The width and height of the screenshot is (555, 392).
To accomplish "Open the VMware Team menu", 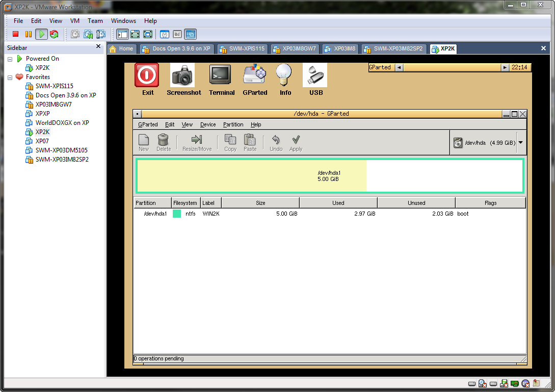I will 95,21.
